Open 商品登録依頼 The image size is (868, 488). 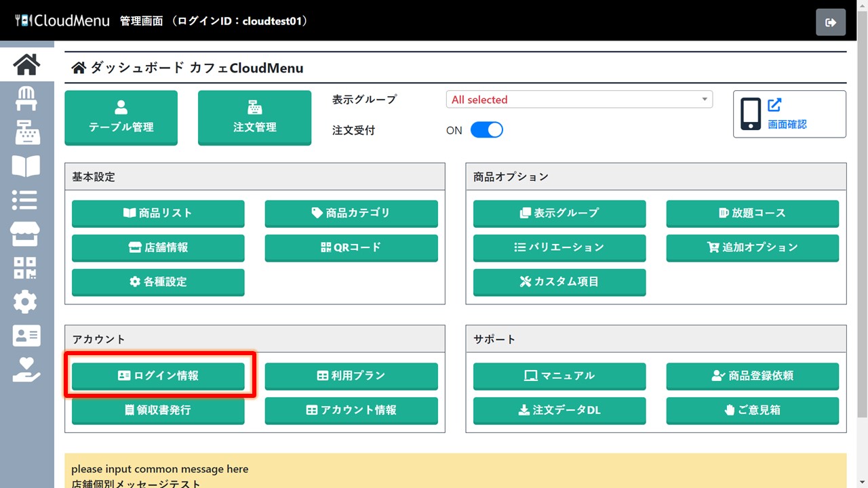[x=753, y=376]
